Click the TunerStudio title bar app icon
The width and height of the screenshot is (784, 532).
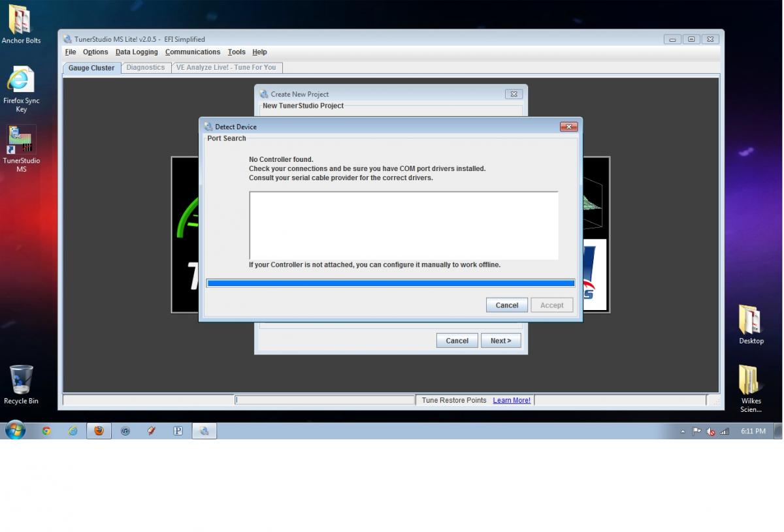click(x=67, y=39)
